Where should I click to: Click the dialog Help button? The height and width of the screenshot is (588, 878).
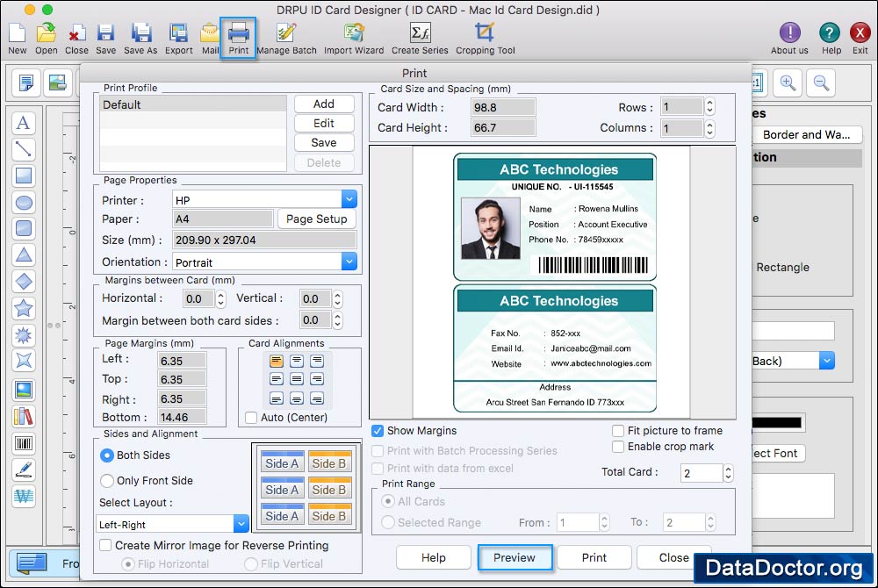[434, 557]
